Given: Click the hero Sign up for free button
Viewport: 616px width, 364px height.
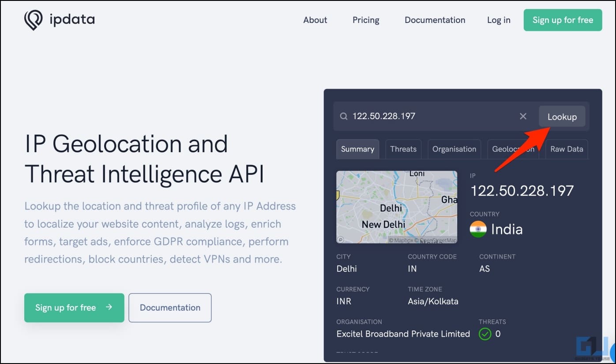Looking at the screenshot, I should 74,308.
